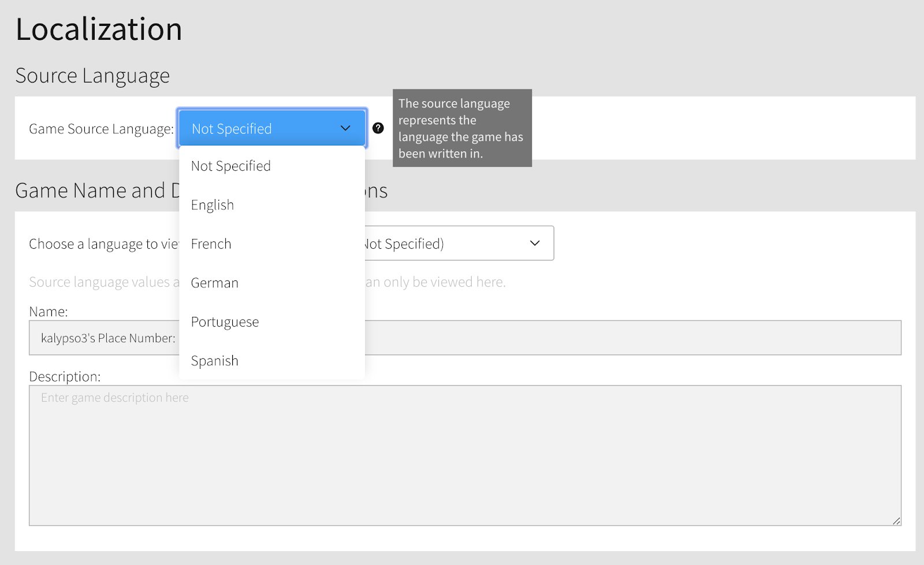Click the source language tooltip text
This screenshot has width=924, height=565.
coord(462,128)
